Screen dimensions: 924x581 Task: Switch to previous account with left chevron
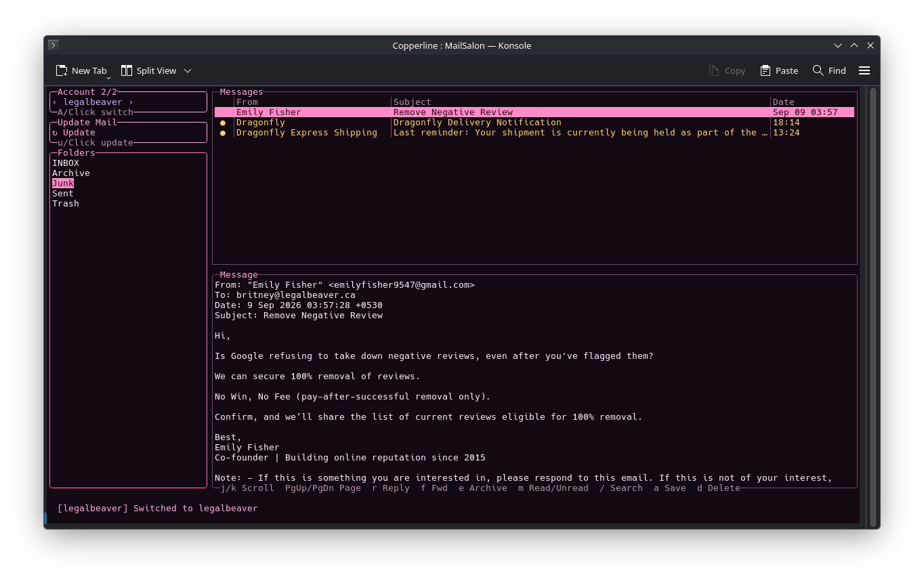(x=55, y=102)
